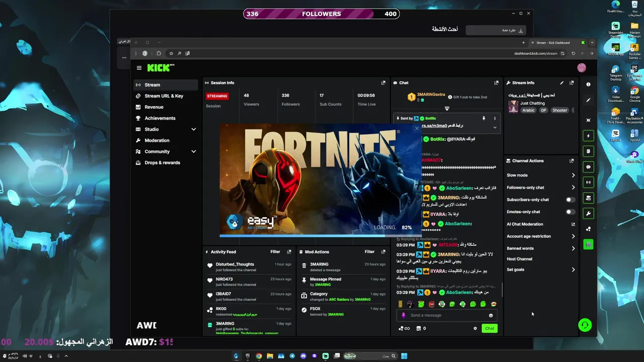Screen dimensions: 644x362
Task: Click the Shooter stream tag
Action: pos(560,110)
